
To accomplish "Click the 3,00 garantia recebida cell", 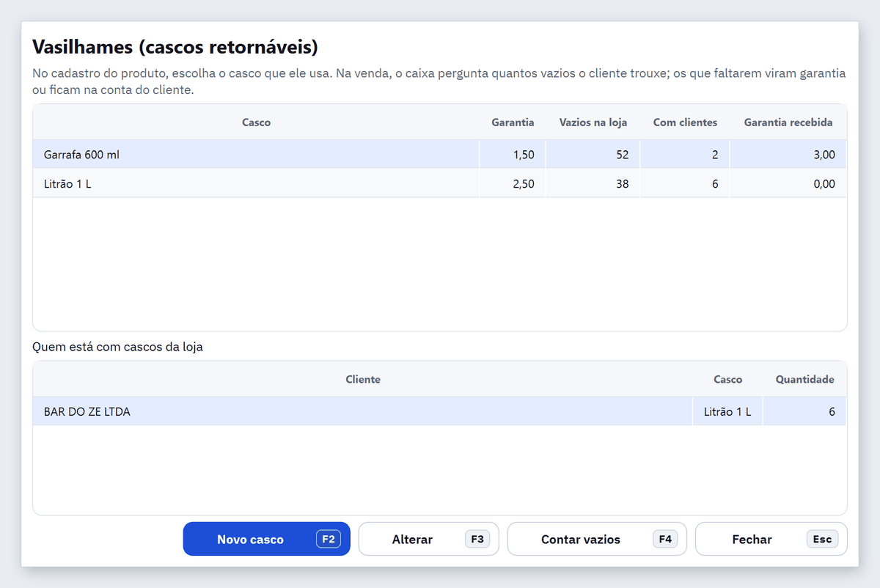I will click(788, 155).
